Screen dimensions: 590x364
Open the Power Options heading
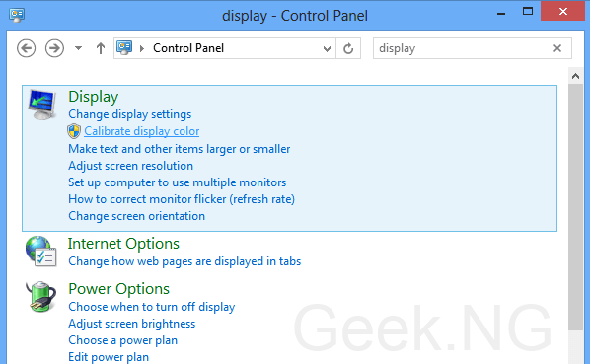point(119,289)
